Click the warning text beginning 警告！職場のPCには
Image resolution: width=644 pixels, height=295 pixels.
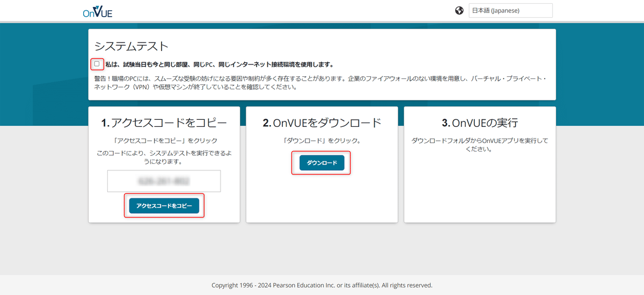320,83
